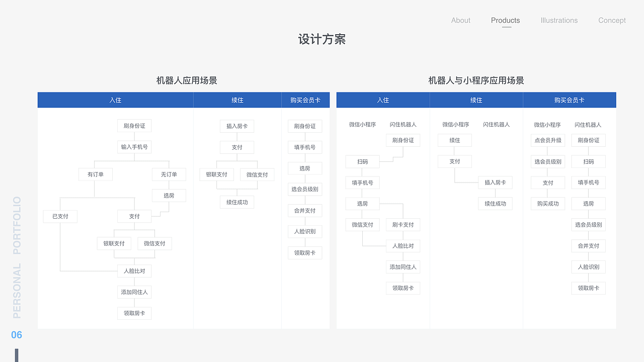Click the 有订单 branch node
Viewport: 644px width, 362px height.
pos(96,174)
